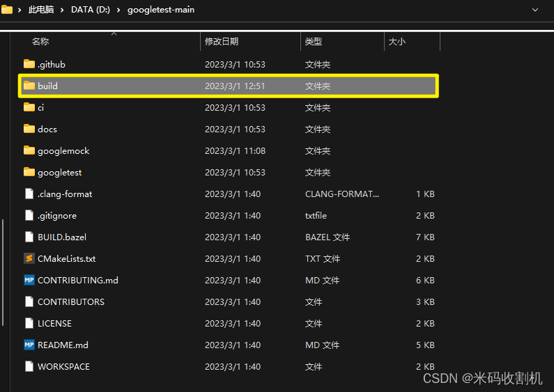Viewport: 554px width, 392px height.
Task: Expand chevron after 此电脑 in breadcrumb
Action: click(62, 10)
